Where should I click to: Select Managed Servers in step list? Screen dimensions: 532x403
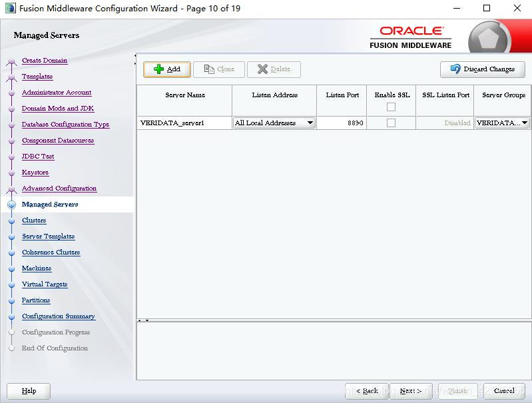[50, 204]
